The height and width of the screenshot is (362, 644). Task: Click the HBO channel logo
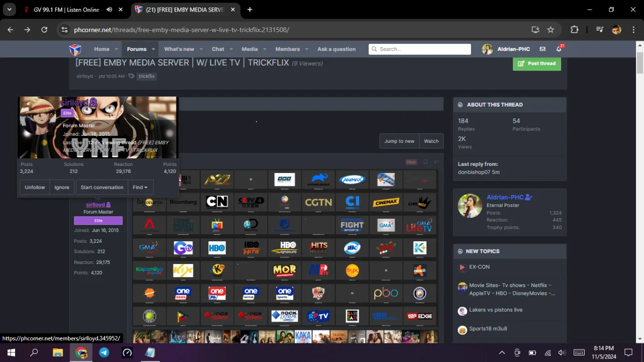tap(217, 248)
